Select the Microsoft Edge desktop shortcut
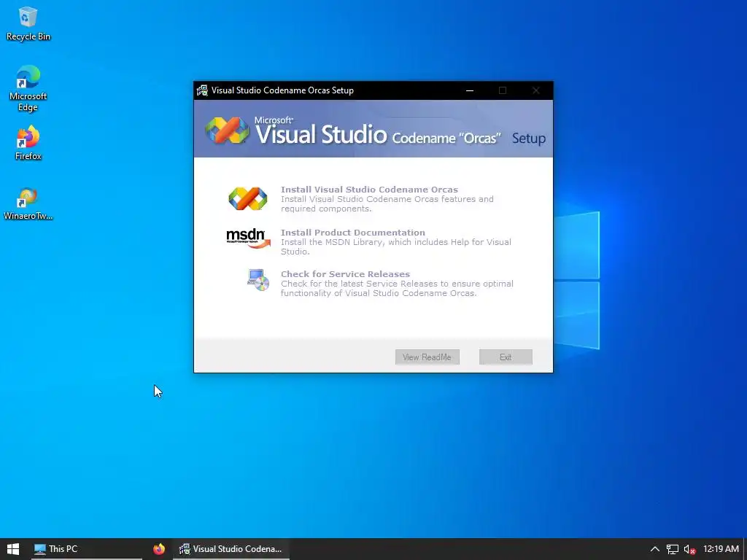 [28, 88]
